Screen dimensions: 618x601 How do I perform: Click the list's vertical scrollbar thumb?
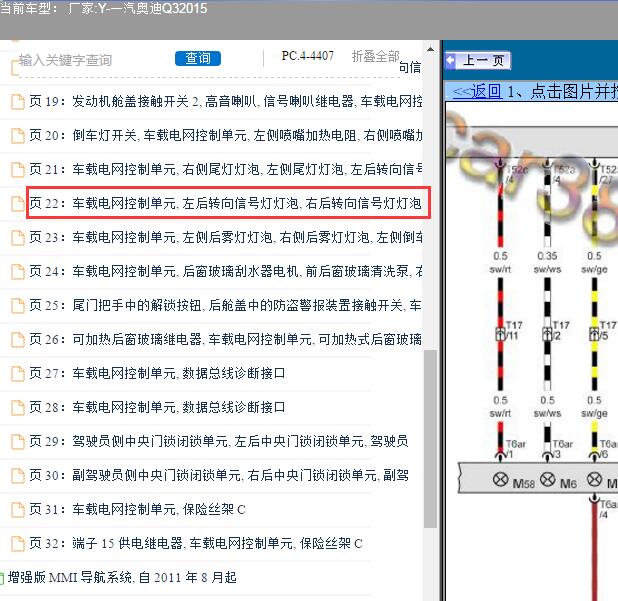[x=430, y=438]
